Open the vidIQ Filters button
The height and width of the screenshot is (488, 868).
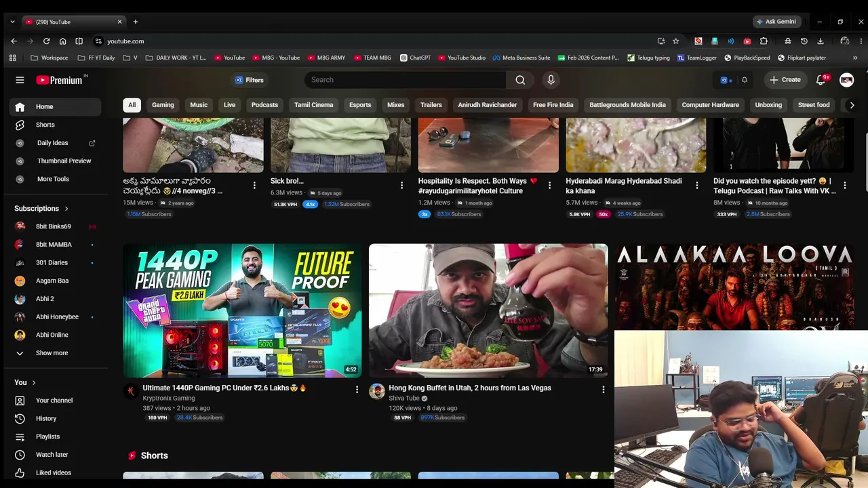tap(250, 80)
